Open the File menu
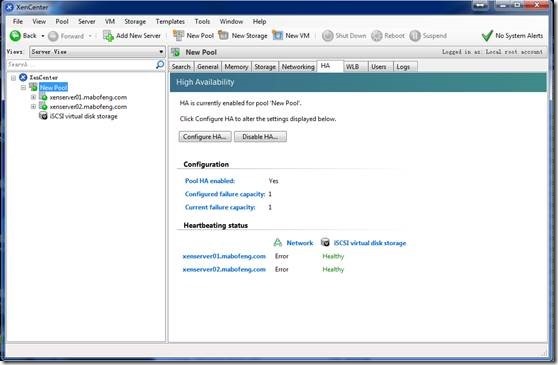Viewport: 558px width, 365px height. pyautogui.click(x=18, y=21)
